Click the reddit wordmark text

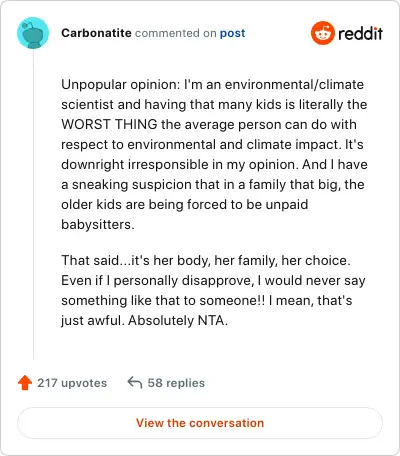click(360, 34)
